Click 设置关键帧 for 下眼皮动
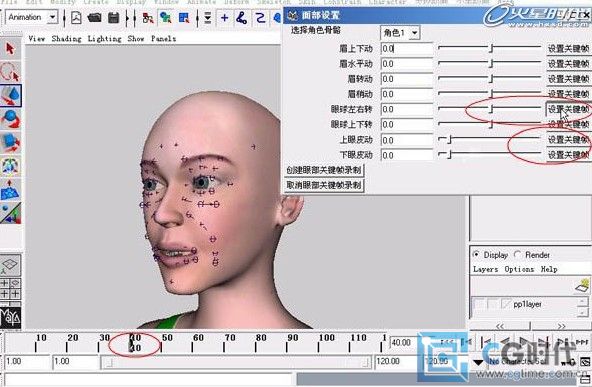592x387 pixels. (x=569, y=155)
